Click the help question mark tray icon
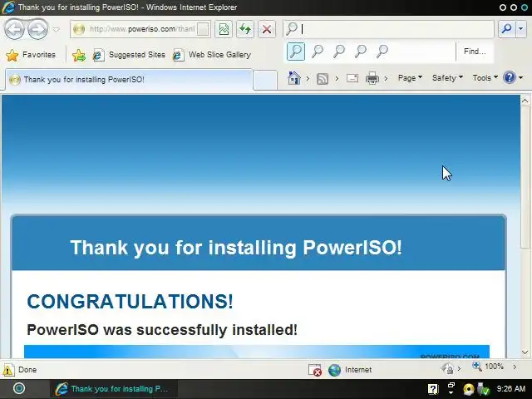 (433, 389)
